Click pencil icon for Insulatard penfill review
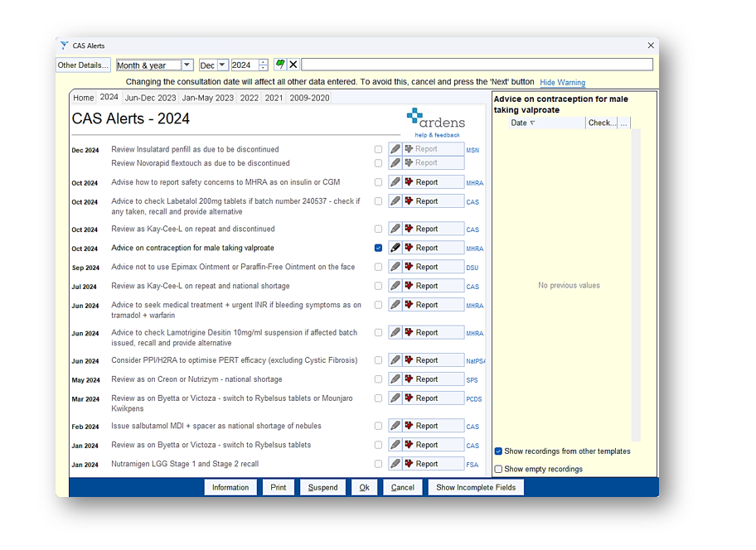Screen dimensions: 756x550 395,149
